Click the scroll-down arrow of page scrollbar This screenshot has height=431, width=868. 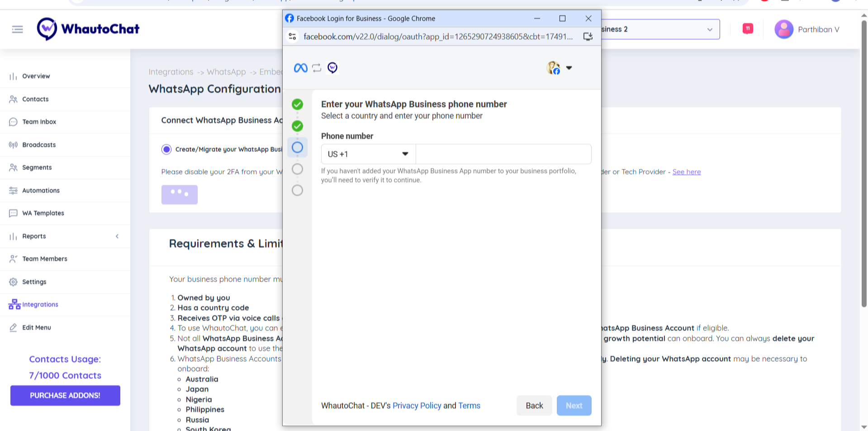(864, 426)
